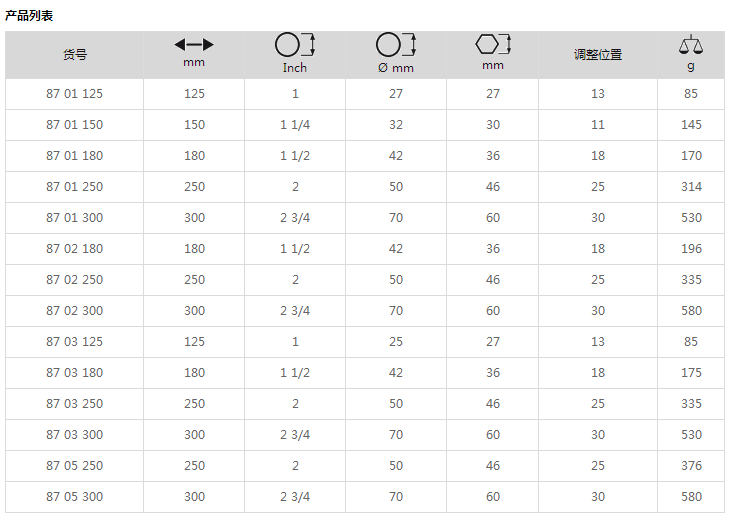Click the double-arrow length icon in header
Screen dimensions: 732x519
coord(194,45)
